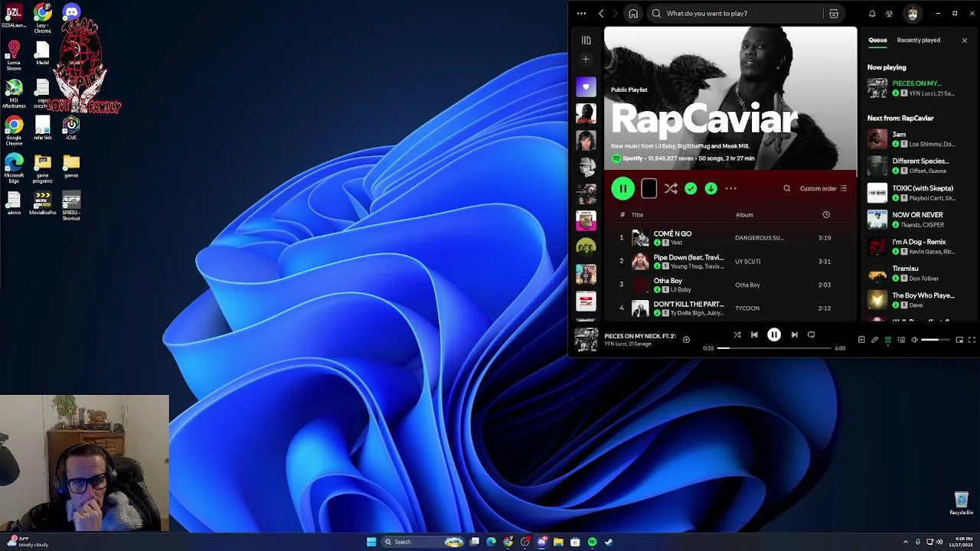Open the Liked Songs playlist
Viewport: 980px width, 551px height.
(586, 86)
